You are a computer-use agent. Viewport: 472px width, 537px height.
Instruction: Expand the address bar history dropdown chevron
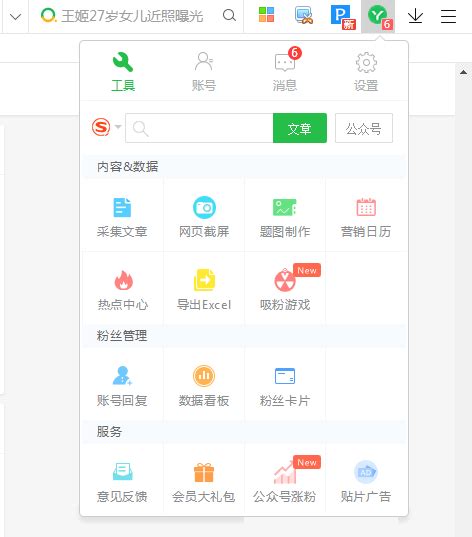click(15, 16)
